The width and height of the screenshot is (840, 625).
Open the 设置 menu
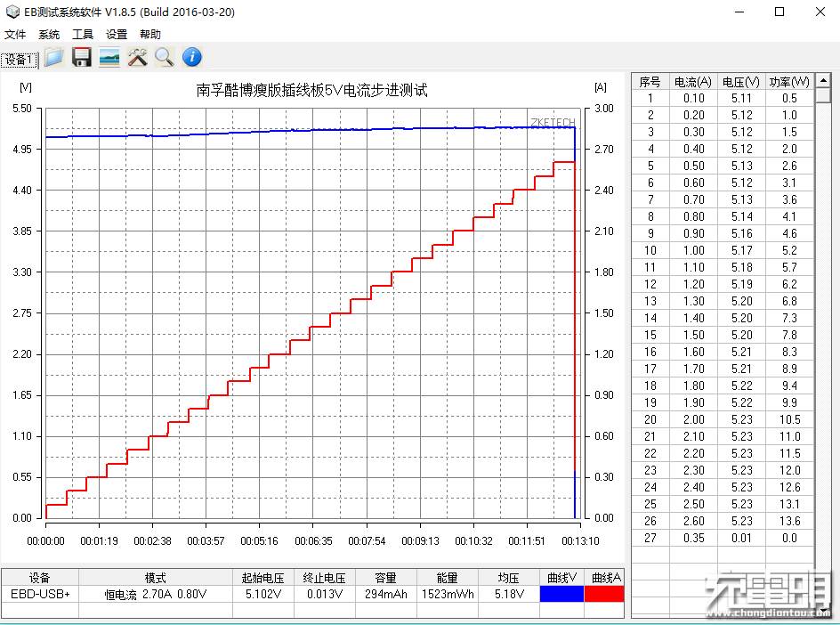(x=117, y=35)
